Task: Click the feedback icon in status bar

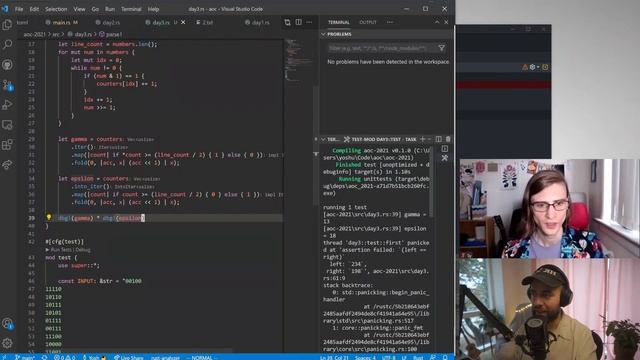Action: 433,358
